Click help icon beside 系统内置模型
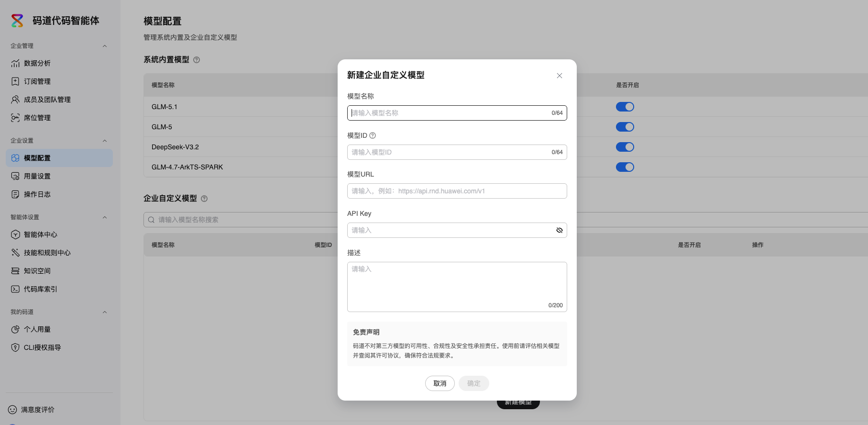 click(197, 60)
